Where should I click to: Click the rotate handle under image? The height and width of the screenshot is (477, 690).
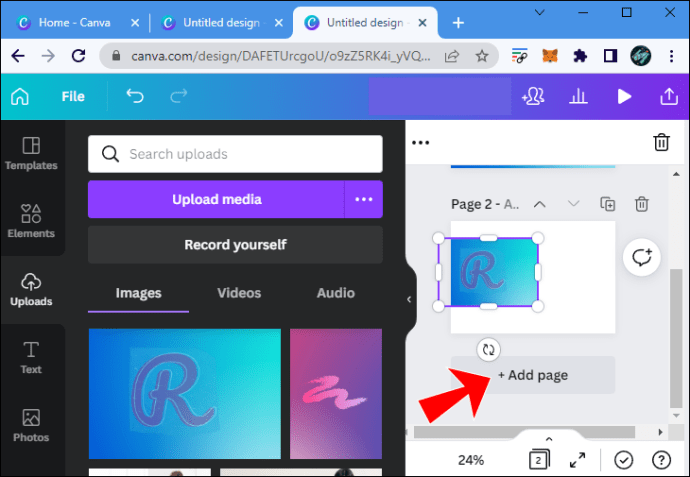pos(488,350)
